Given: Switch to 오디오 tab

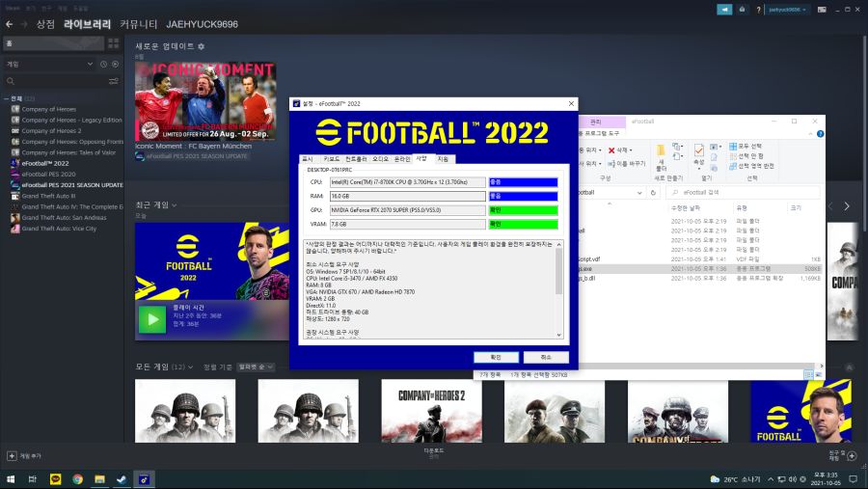Looking at the screenshot, I should point(380,159).
